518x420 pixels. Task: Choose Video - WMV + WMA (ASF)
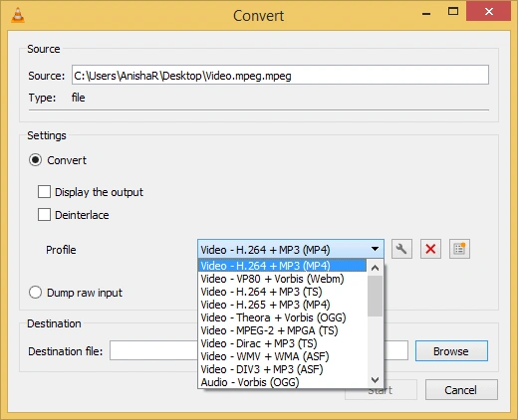282,356
